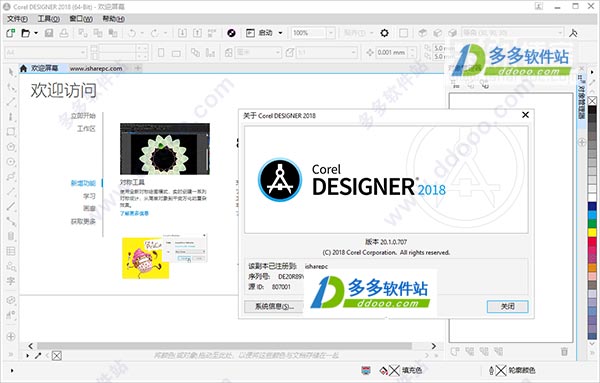Switch to the www.isharepc.com tab
Image resolution: width=600 pixels, height=383 pixels.
click(96, 68)
